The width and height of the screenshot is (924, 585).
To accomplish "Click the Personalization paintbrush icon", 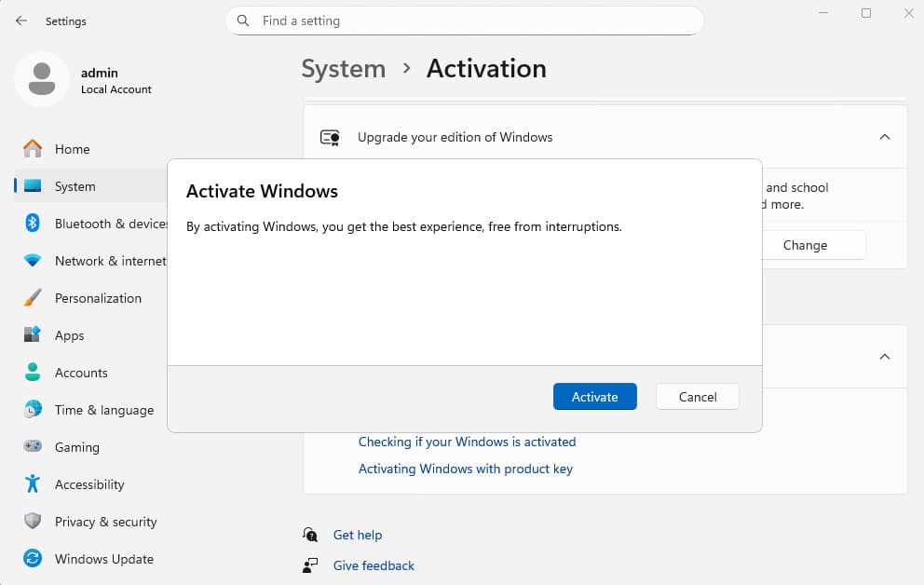I will coord(33,297).
